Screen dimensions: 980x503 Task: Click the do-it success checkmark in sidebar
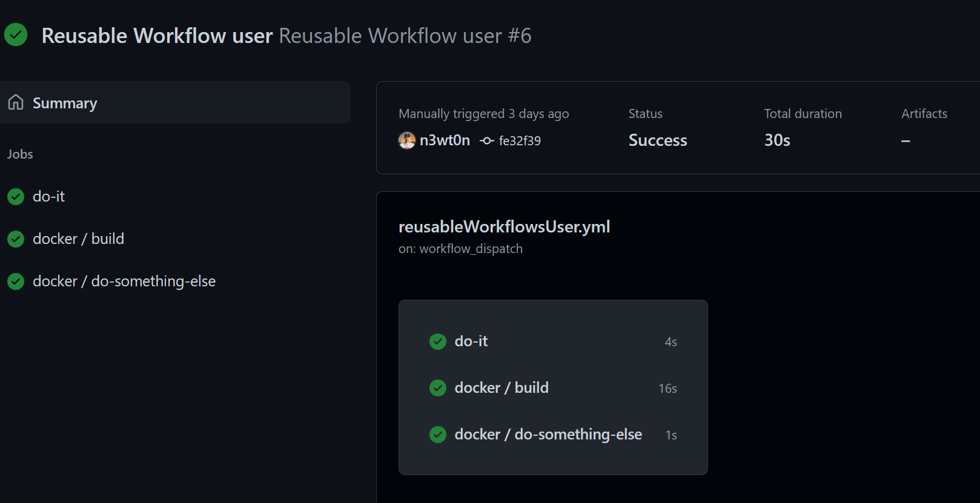(16, 197)
